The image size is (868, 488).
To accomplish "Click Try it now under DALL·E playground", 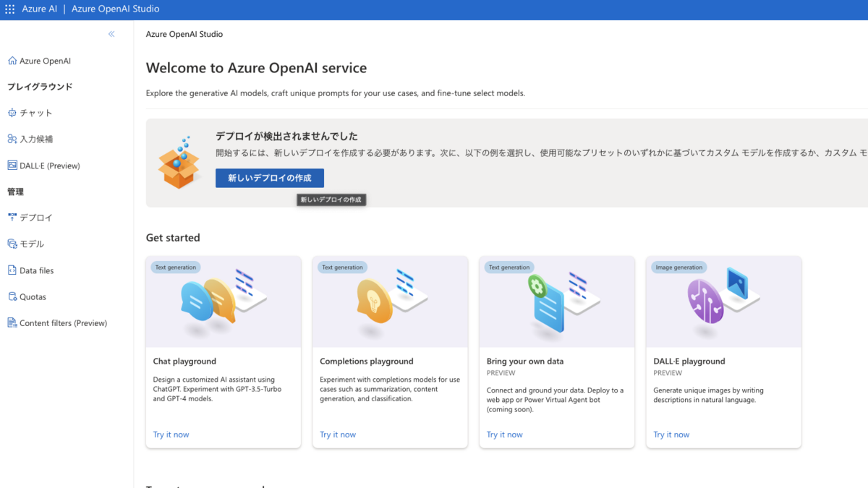I will point(671,435).
